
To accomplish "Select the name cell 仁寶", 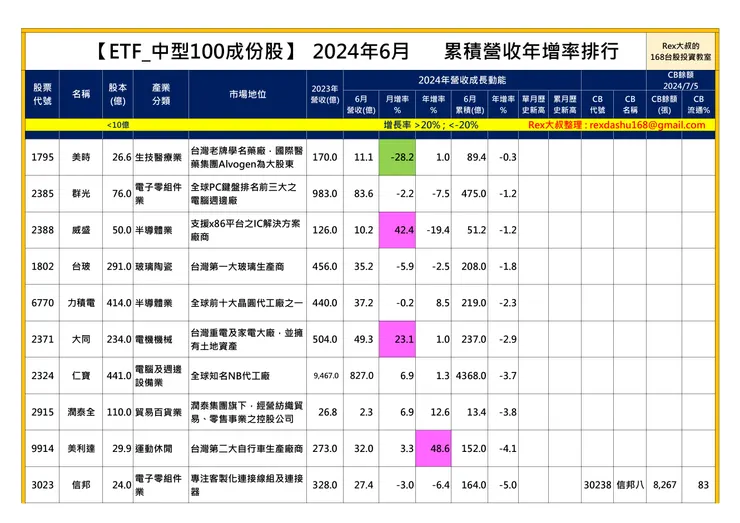I will pyautogui.click(x=81, y=375).
